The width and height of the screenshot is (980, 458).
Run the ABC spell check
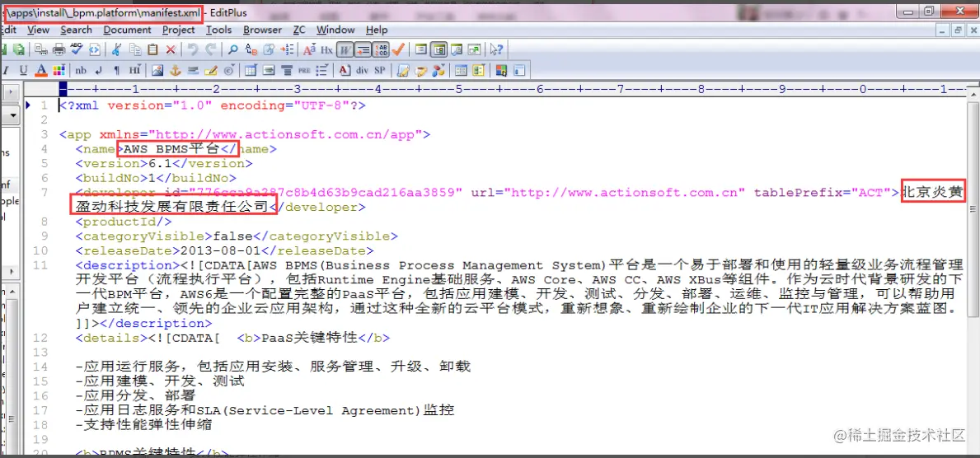[77, 50]
